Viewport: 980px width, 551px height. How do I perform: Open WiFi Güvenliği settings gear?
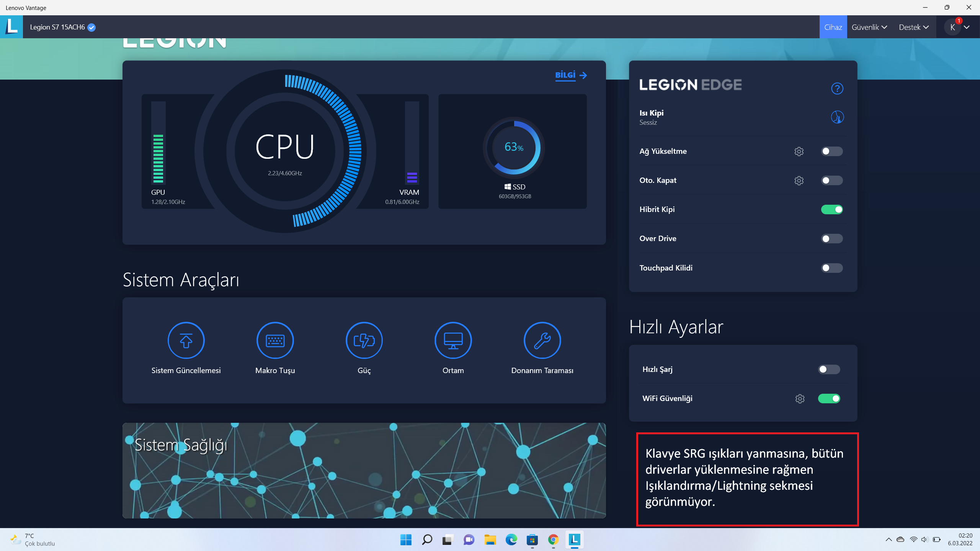pos(800,399)
